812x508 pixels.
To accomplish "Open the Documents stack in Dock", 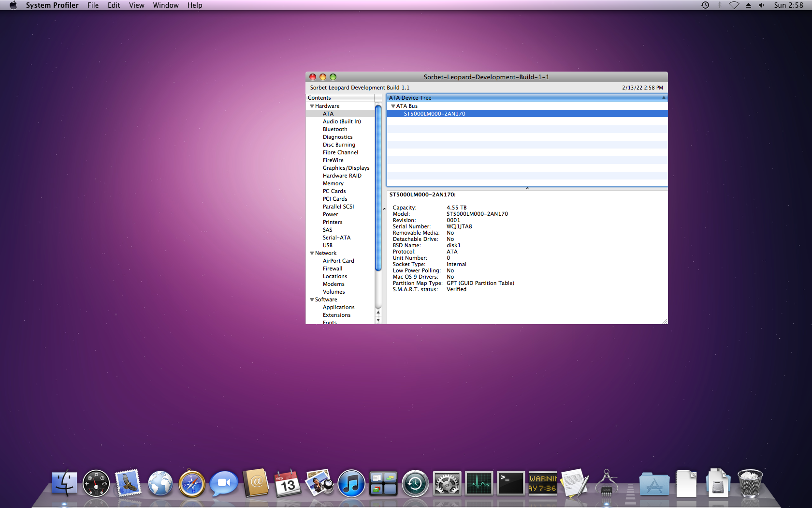I will point(686,483).
